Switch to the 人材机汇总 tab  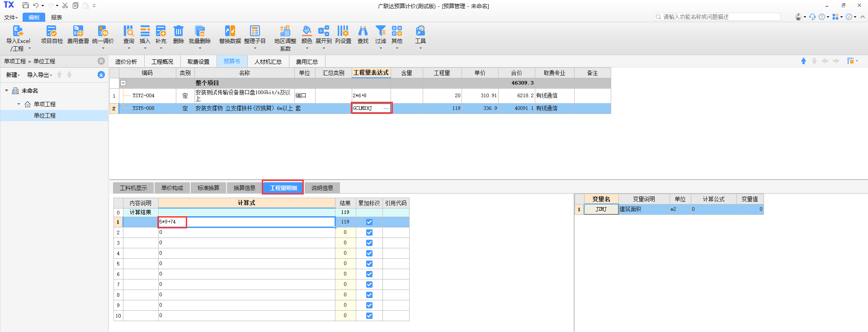[268, 62]
